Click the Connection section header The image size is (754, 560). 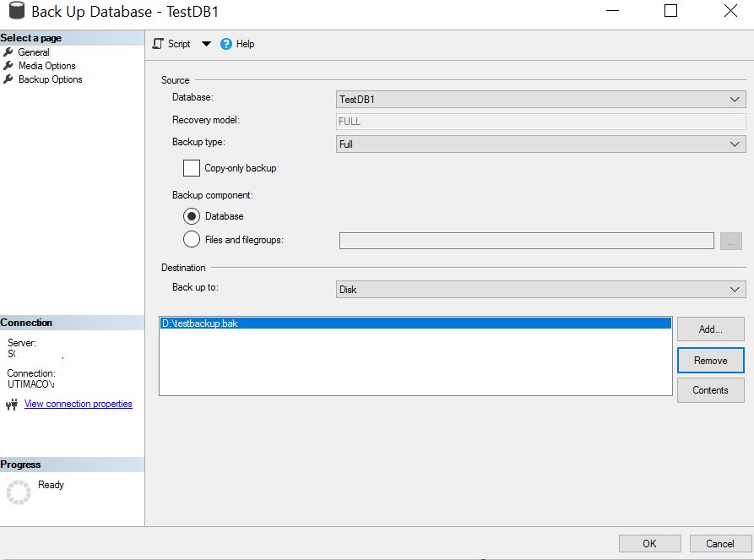[72, 323]
